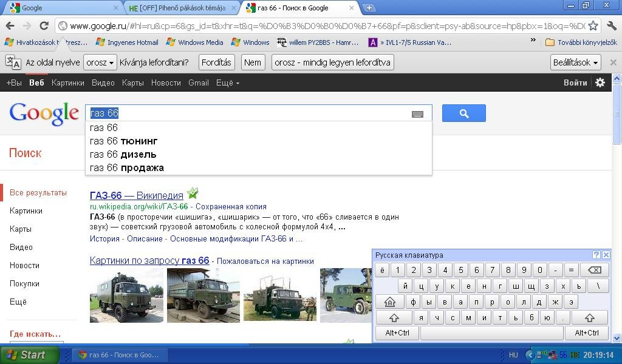The width and height of the screenshot is (622, 364).
Task: Click 'Пожаловаться на картинки' link
Action: tap(265, 261)
